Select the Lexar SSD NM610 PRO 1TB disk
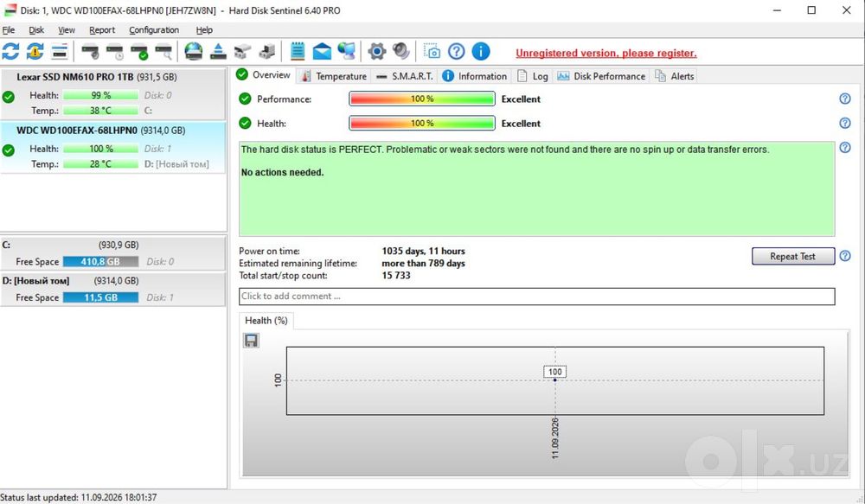This screenshot has height=504, width=865. (x=113, y=93)
